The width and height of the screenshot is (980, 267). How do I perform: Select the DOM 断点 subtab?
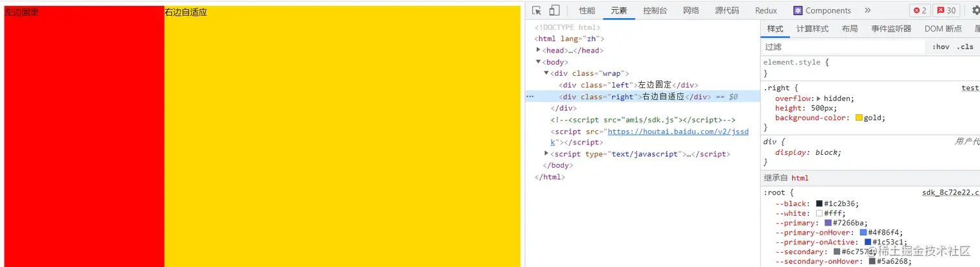(x=943, y=29)
